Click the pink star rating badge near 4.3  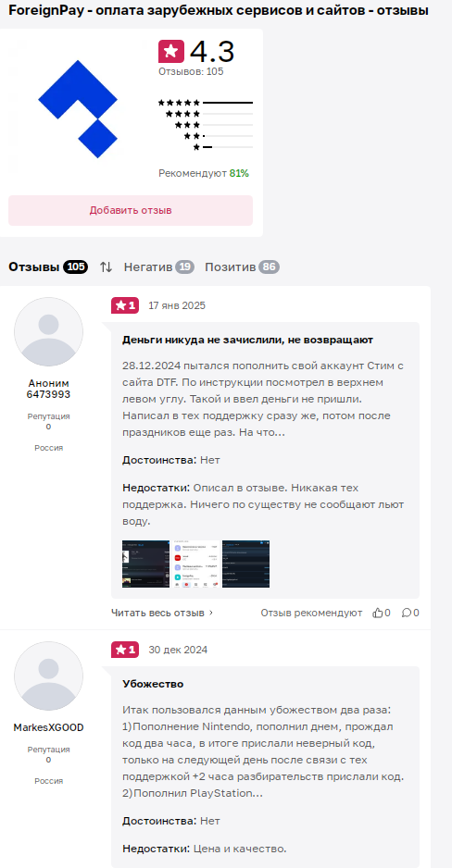[171, 52]
